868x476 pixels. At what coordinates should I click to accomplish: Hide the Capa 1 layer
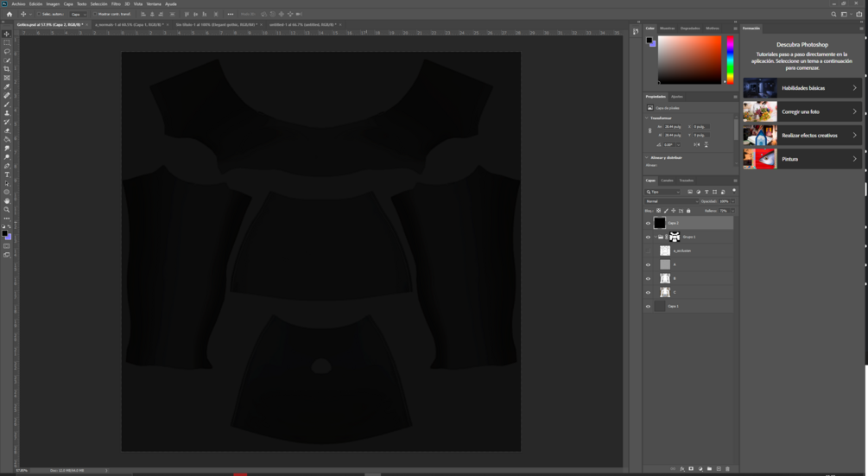649,307
